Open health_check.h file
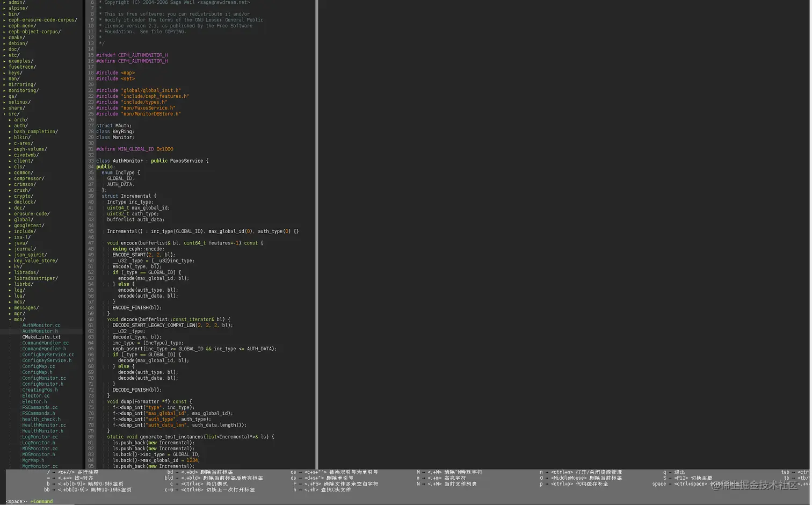This screenshot has width=812, height=505. [x=41, y=420]
